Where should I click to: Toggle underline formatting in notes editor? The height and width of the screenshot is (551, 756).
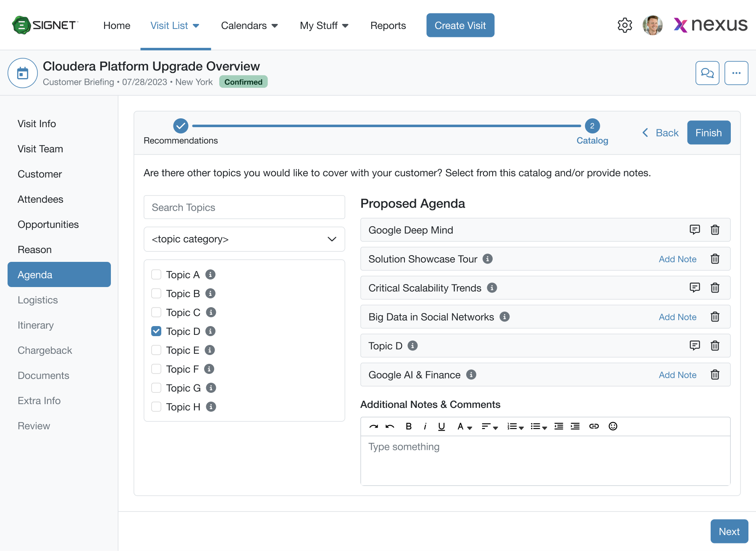tap(441, 426)
